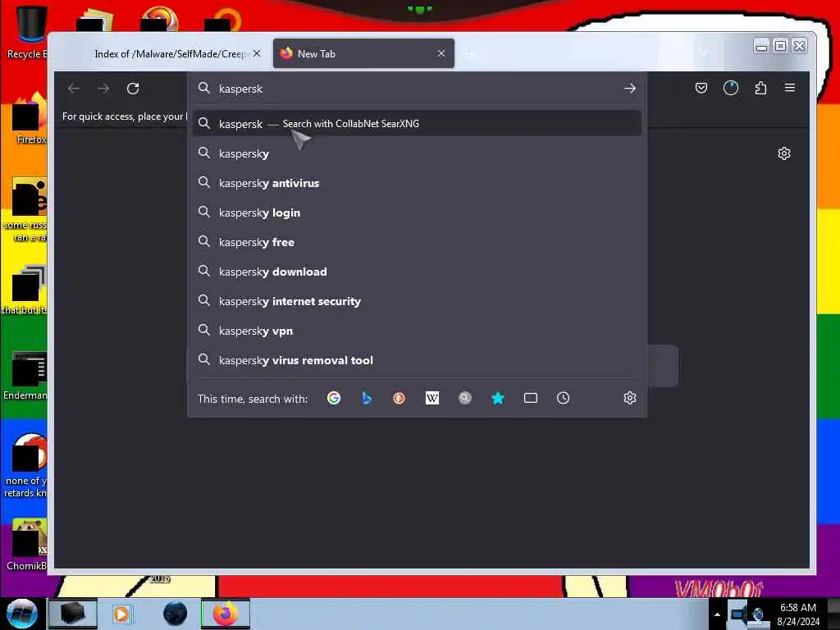840x630 pixels.
Task: Click the Firefox back arrow
Action: [x=74, y=89]
